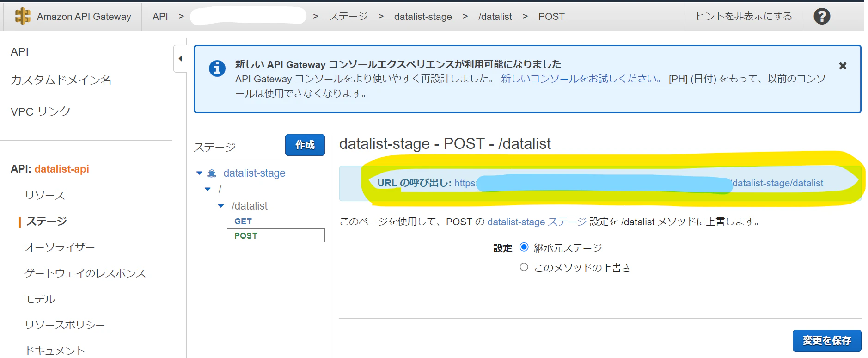Collapse the root slash resource node
This screenshot has width=868, height=358.
(x=208, y=189)
